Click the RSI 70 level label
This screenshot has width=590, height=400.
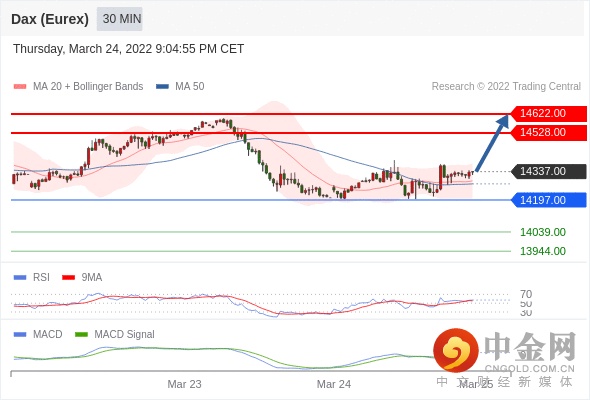[x=526, y=294]
